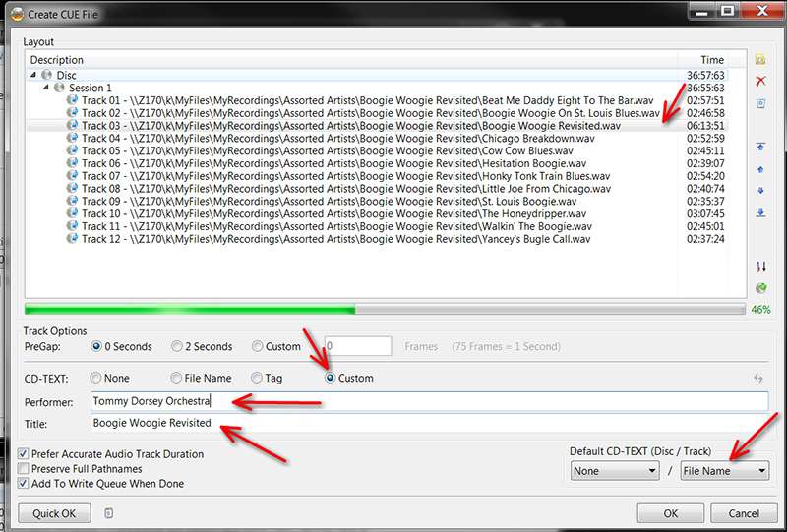This screenshot has width=787, height=532.
Task: Maximize the Create CUE File window
Action: (727, 11)
